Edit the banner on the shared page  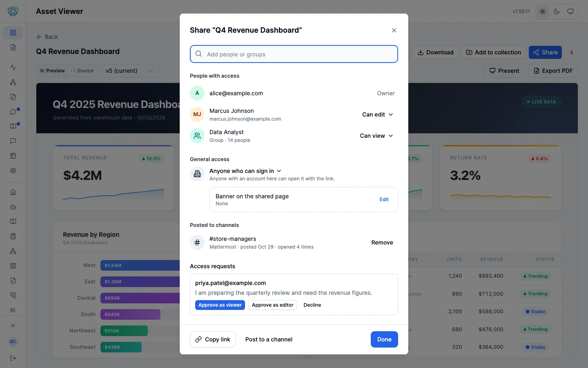384,200
